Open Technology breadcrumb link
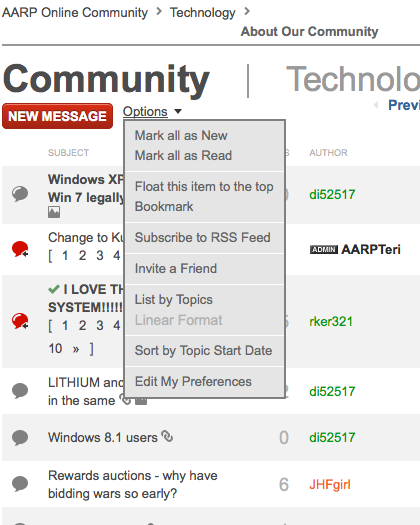This screenshot has width=420, height=525. point(202,13)
